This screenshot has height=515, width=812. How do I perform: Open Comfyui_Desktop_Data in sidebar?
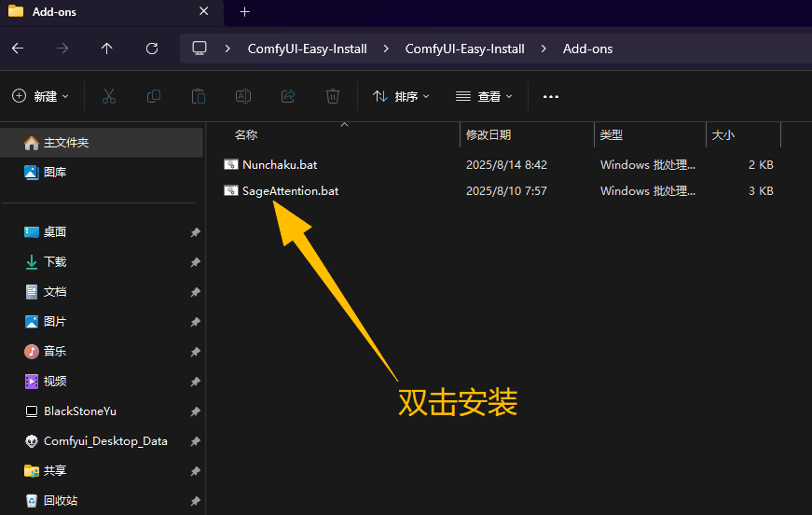click(105, 441)
